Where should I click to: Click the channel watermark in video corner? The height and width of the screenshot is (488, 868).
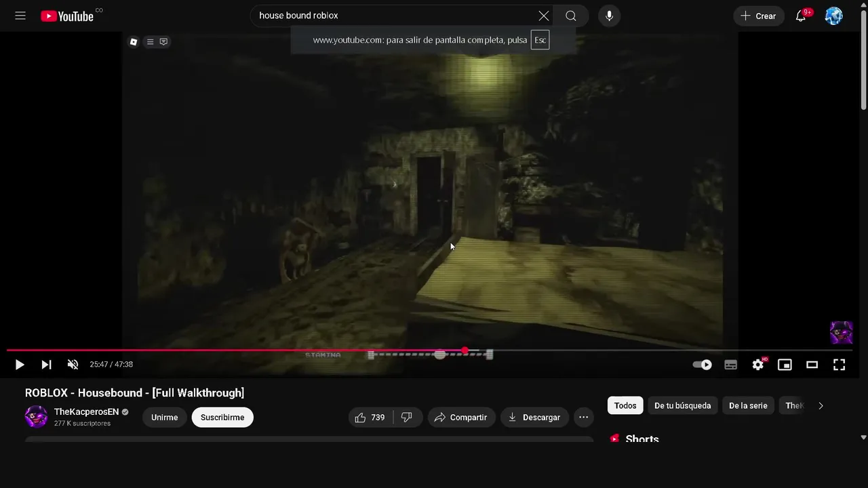[842, 333]
